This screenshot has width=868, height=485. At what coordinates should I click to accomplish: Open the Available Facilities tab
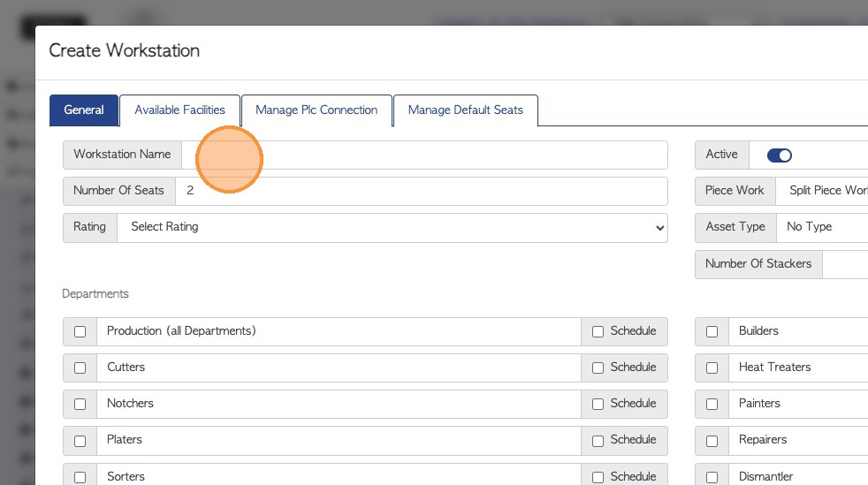tap(179, 110)
